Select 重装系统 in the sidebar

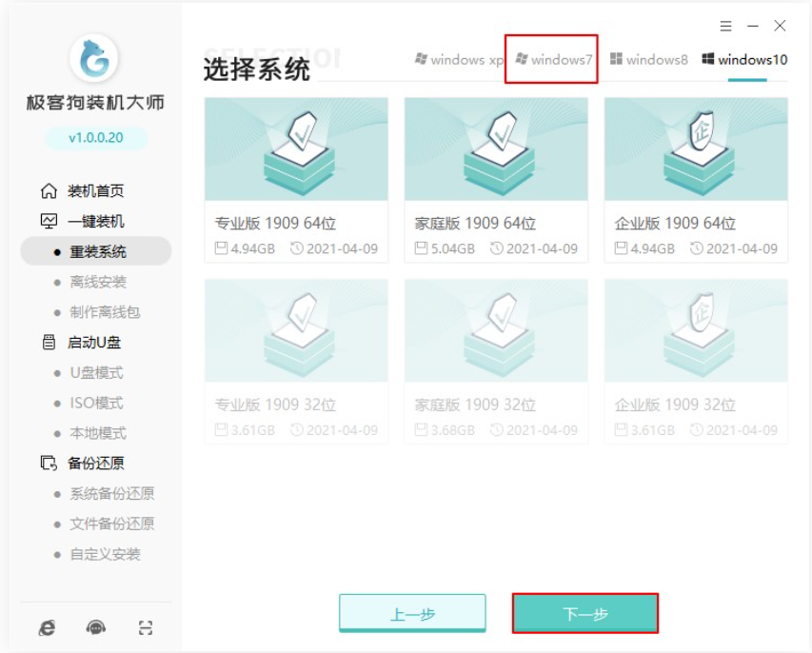coord(96,251)
